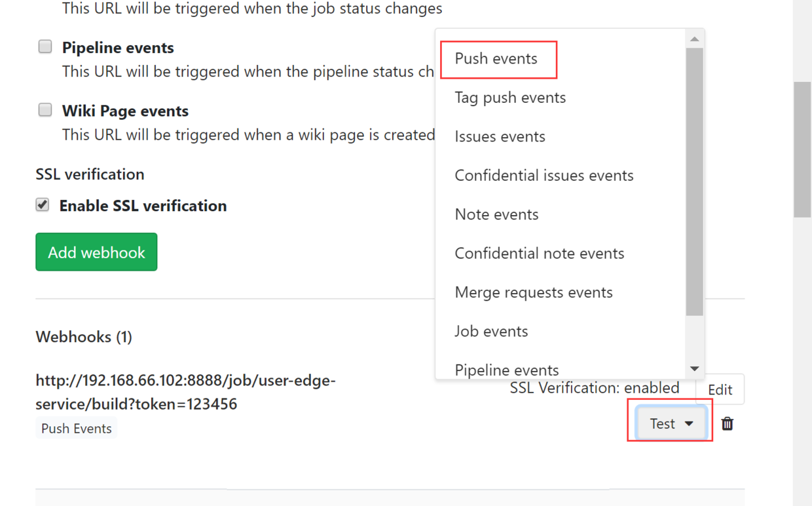Click the dropdown caret on Test button
812x506 pixels.
click(x=689, y=423)
